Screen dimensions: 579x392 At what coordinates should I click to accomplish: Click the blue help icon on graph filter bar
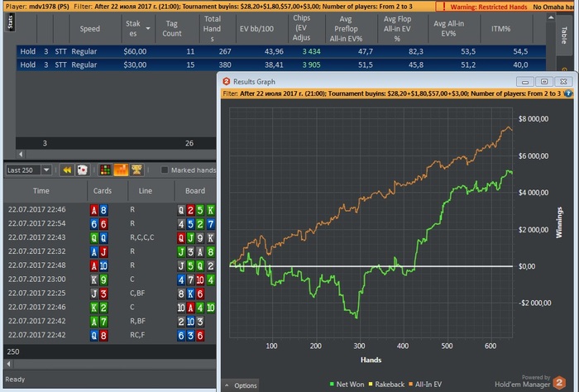pyautogui.click(x=568, y=93)
